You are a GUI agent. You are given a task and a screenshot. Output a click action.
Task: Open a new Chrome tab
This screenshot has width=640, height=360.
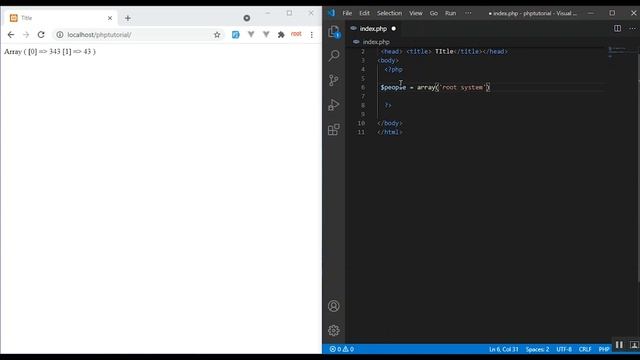tap(128, 18)
